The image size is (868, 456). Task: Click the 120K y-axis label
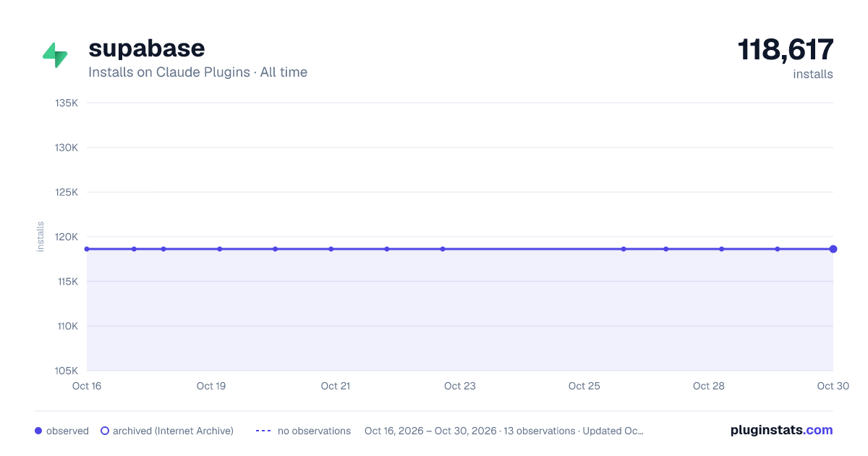[67, 237]
